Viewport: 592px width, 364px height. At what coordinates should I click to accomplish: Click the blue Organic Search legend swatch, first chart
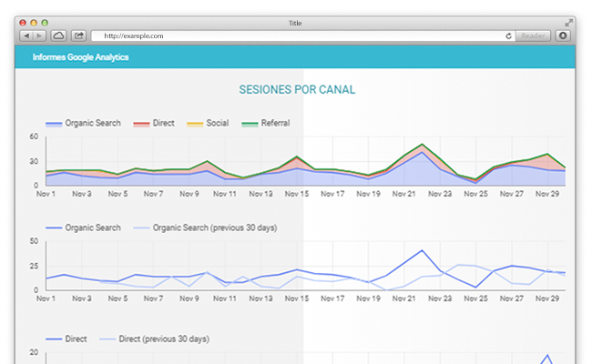(54, 124)
